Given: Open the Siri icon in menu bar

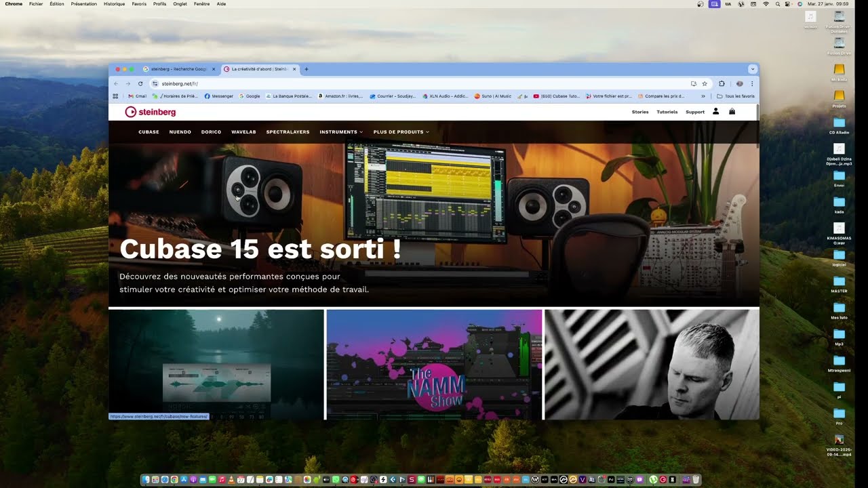Looking at the screenshot, I should [799, 4].
